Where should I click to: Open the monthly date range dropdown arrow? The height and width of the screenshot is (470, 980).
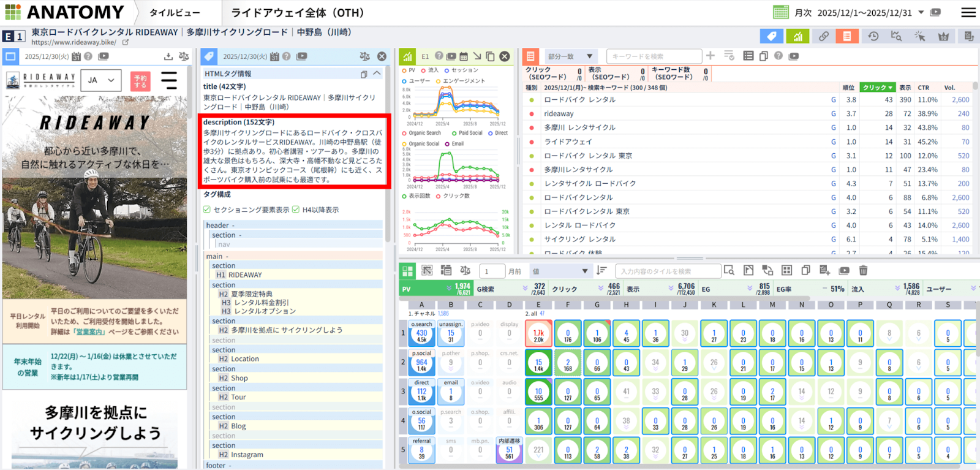(x=921, y=12)
